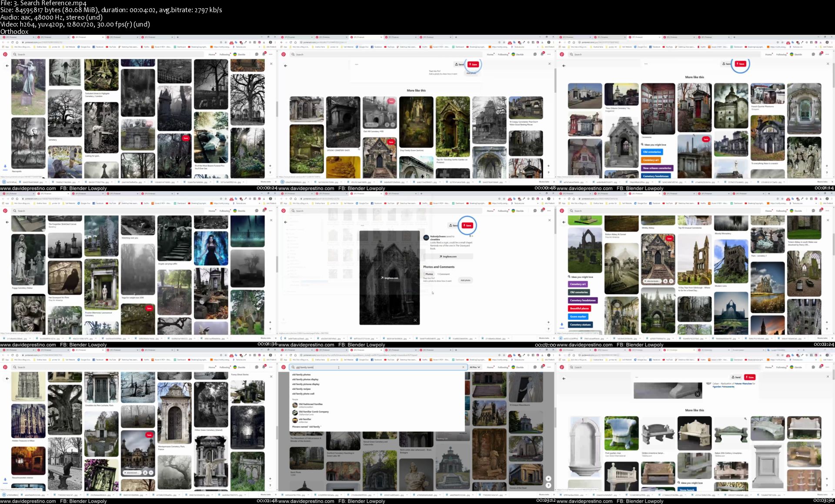Choose 'Old Familiar Comb Company' profile suggestion
This screenshot has width=835, height=504.
(313, 412)
